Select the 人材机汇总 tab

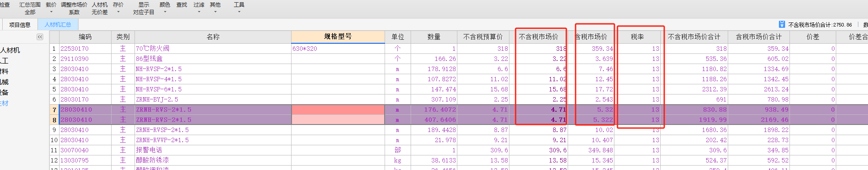(58, 25)
